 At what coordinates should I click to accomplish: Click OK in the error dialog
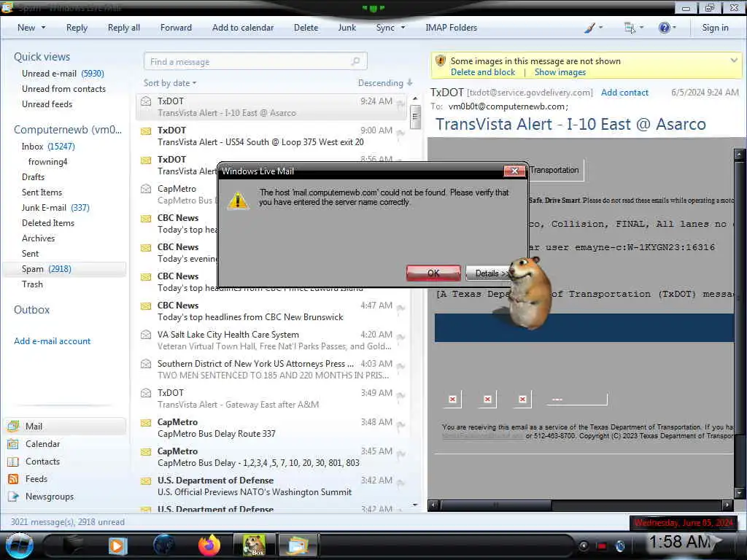point(433,273)
